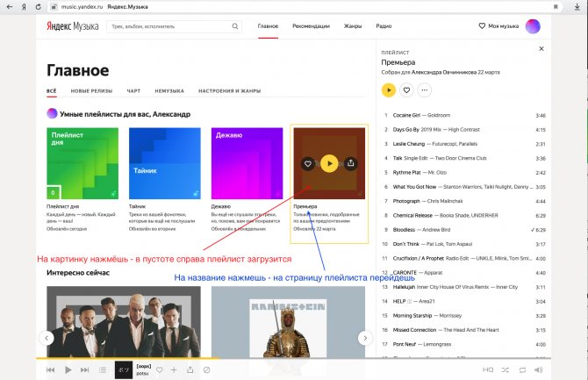Click the share icon on Премьера cover
This screenshot has width=588, height=380.
coord(351,163)
